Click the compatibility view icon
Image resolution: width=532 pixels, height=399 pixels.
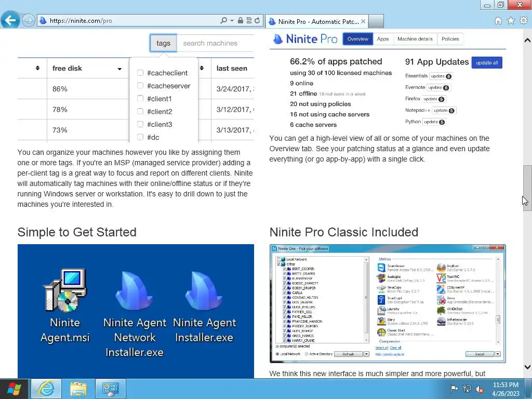249,21
